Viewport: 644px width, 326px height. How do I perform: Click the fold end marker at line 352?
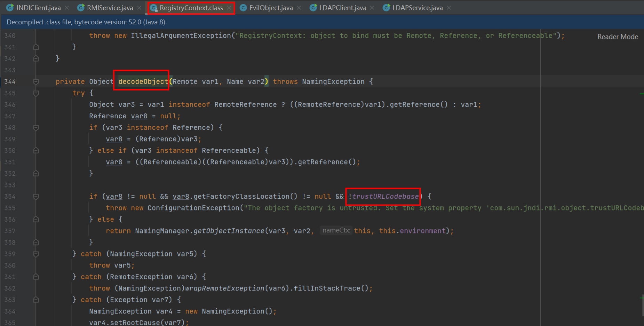(36, 173)
